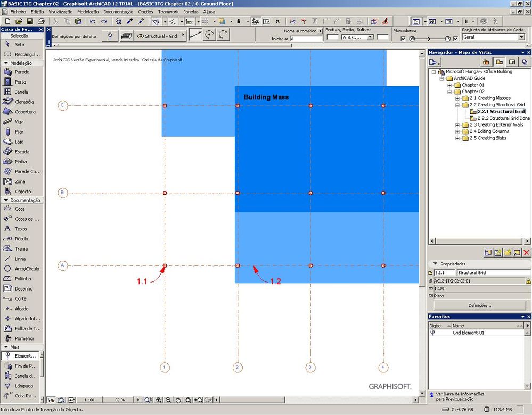The height and width of the screenshot is (415, 532).
Task: Click the view name field Structural Grid
Action: 494,272
